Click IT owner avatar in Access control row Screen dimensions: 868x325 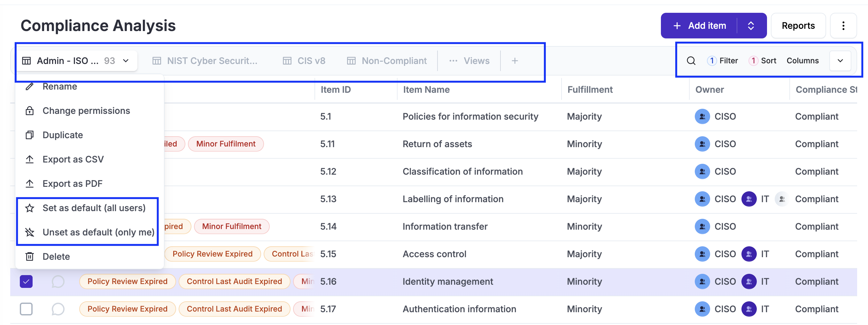click(x=749, y=254)
